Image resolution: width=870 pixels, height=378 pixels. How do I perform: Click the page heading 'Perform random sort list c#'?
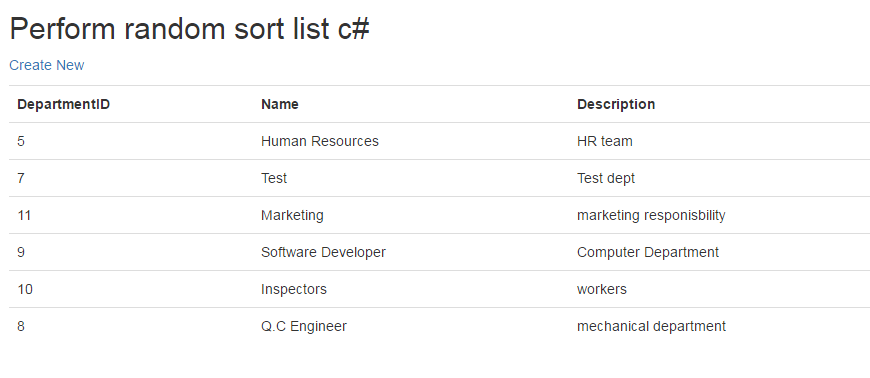[190, 28]
